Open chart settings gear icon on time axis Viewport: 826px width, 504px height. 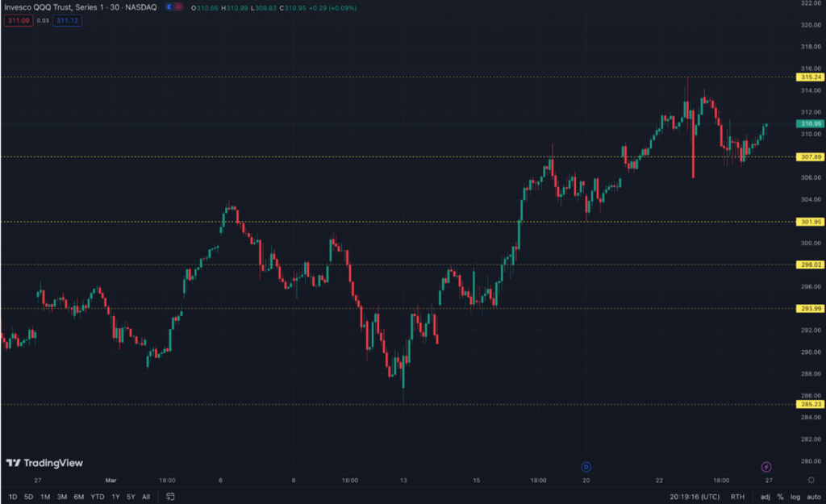(x=811, y=481)
